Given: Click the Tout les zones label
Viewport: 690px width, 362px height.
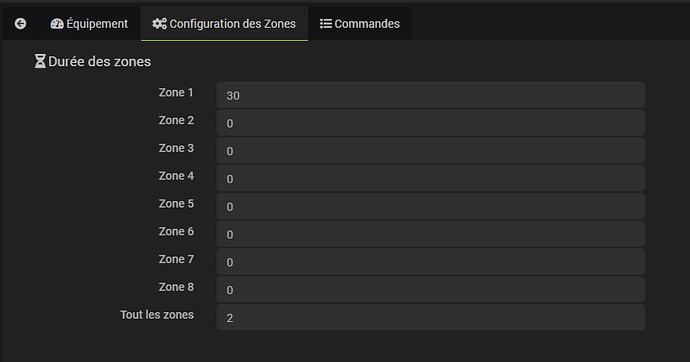Looking at the screenshot, I should click(157, 314).
